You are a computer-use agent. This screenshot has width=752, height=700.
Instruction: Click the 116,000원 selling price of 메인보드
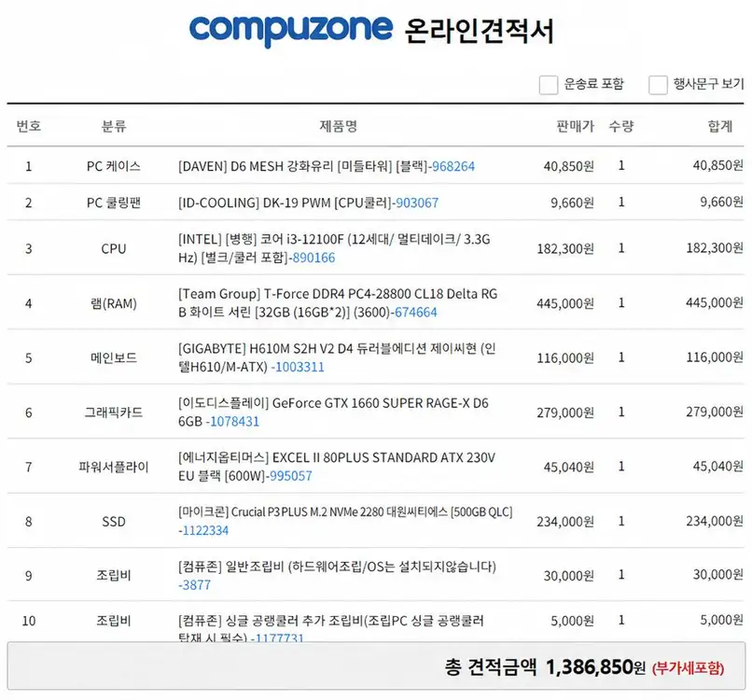(565, 357)
